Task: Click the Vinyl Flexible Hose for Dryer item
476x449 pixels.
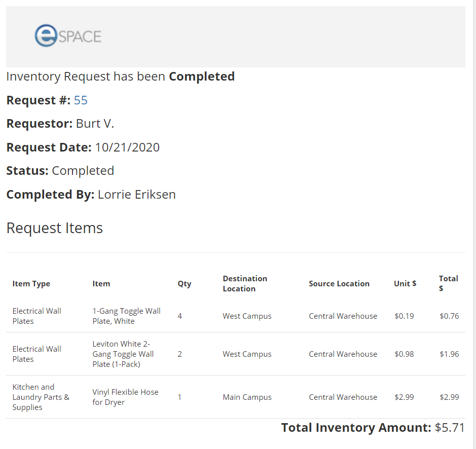Action: (125, 397)
